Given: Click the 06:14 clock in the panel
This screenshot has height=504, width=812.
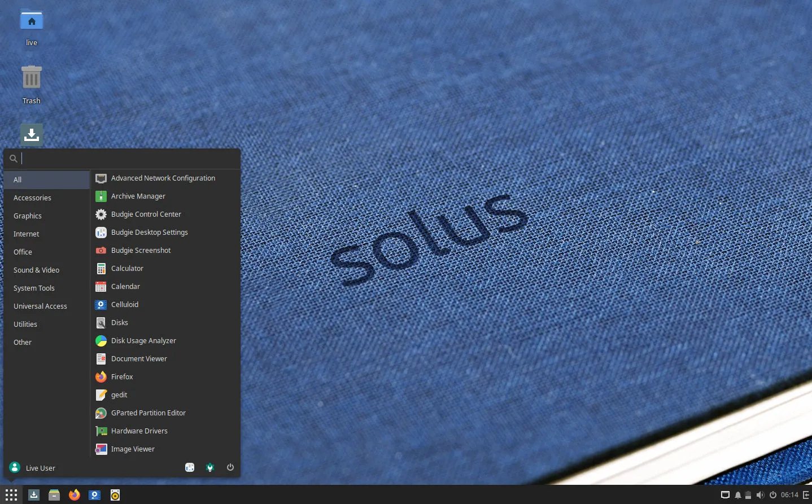Looking at the screenshot, I should [x=789, y=495].
